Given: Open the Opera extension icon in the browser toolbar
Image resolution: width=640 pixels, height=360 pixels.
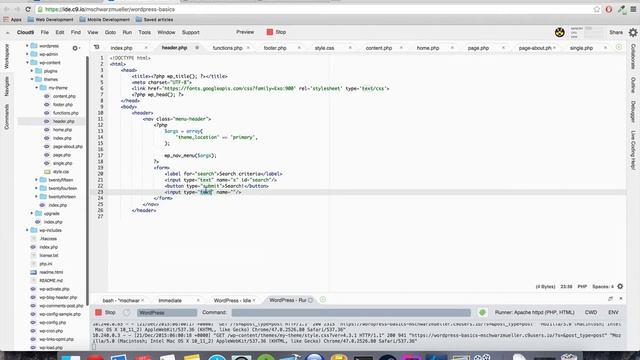Looking at the screenshot, I should (609, 9).
